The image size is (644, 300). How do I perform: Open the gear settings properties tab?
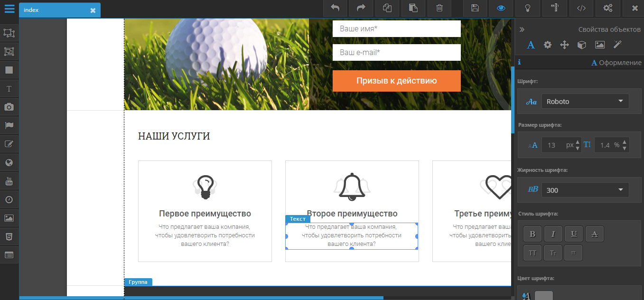(x=547, y=45)
